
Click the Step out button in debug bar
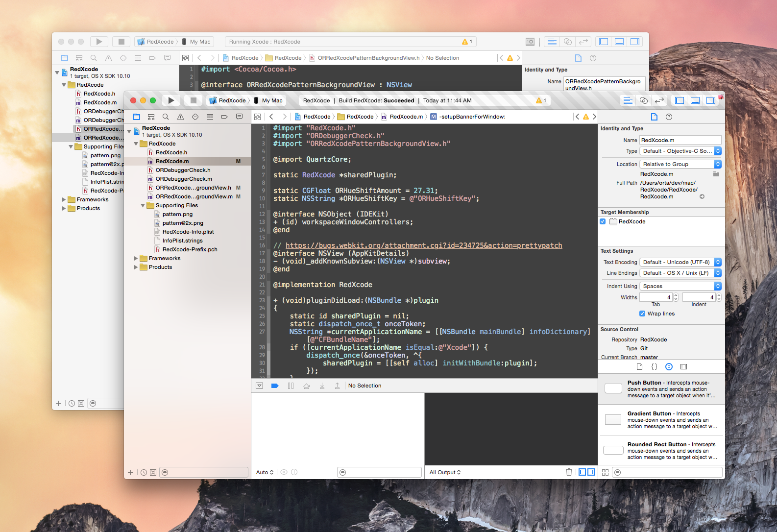coord(337,386)
